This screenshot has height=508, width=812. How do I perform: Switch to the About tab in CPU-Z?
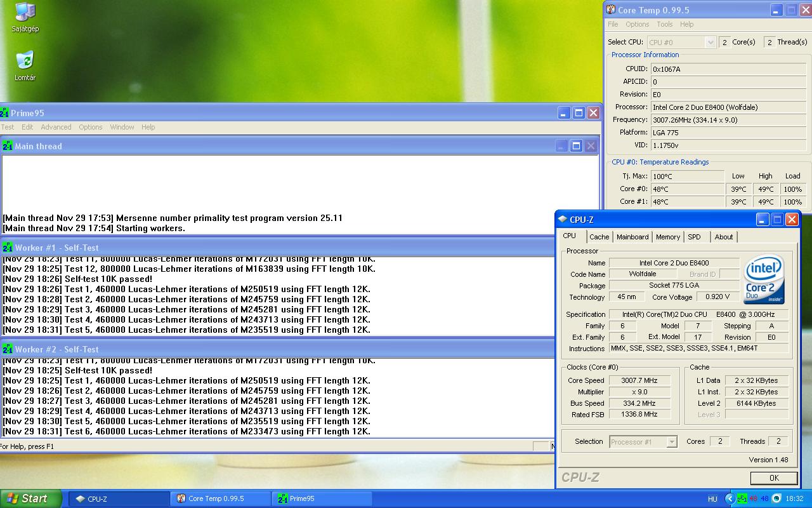(724, 237)
